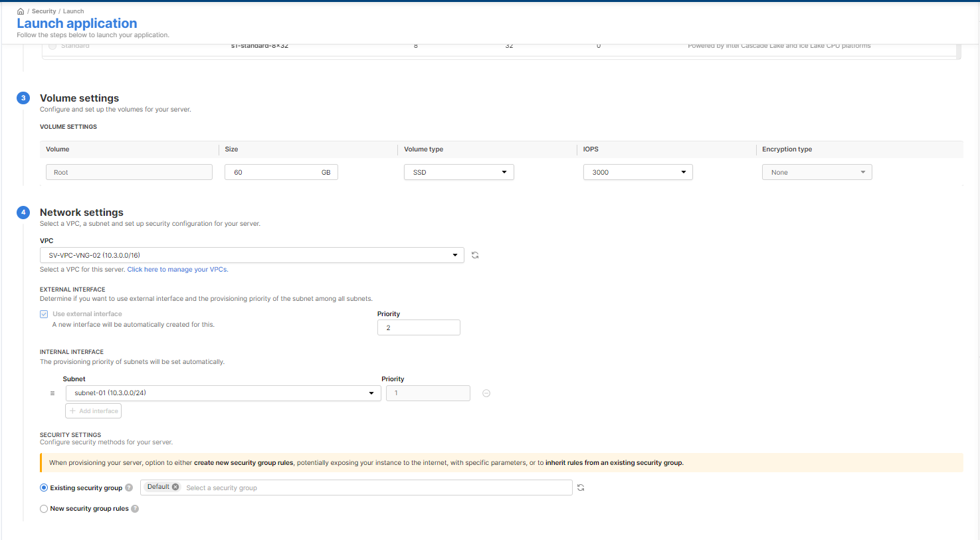Open the Volume type SSD dropdown
The height and width of the screenshot is (540, 980).
(x=458, y=172)
